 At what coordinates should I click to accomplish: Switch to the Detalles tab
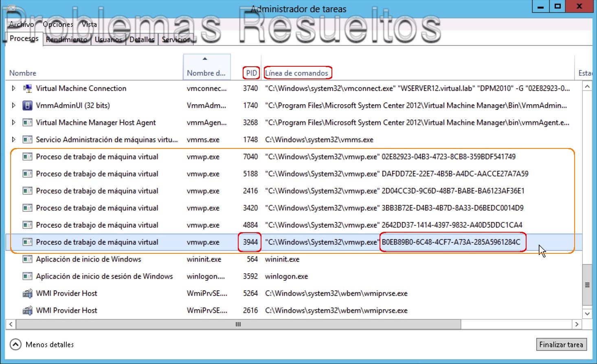point(142,39)
